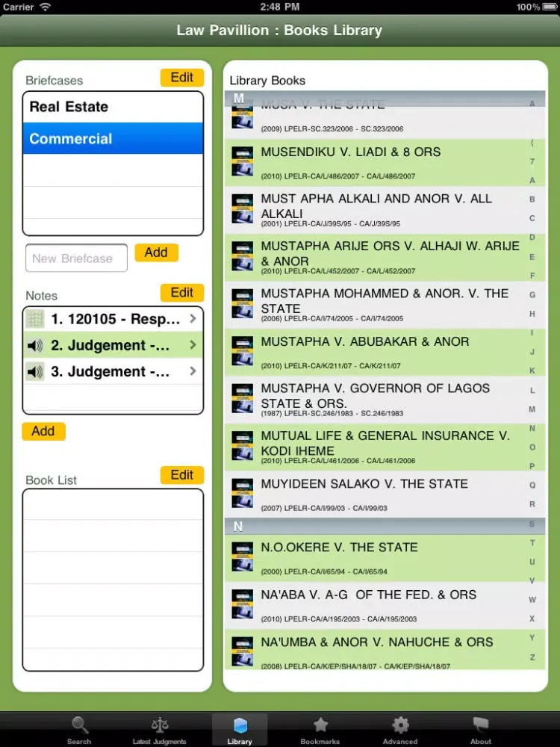Add a new briefcase with Add button

[x=156, y=252]
